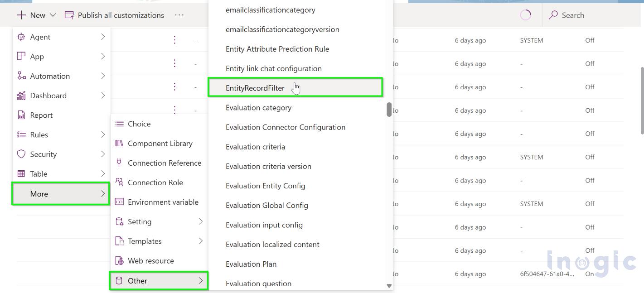Click the Web resource globe icon
Image resolution: width=644 pixels, height=293 pixels.
[x=119, y=260]
